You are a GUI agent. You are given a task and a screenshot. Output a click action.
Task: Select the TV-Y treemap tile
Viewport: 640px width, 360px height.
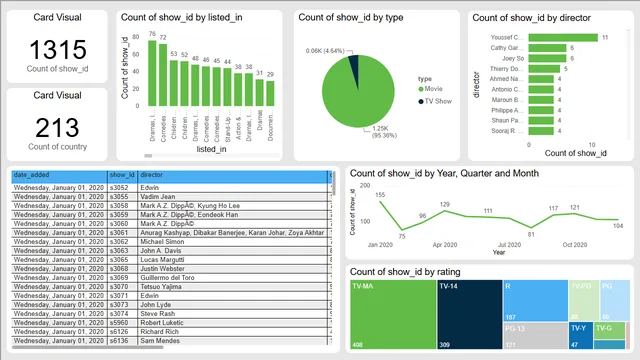581,336
